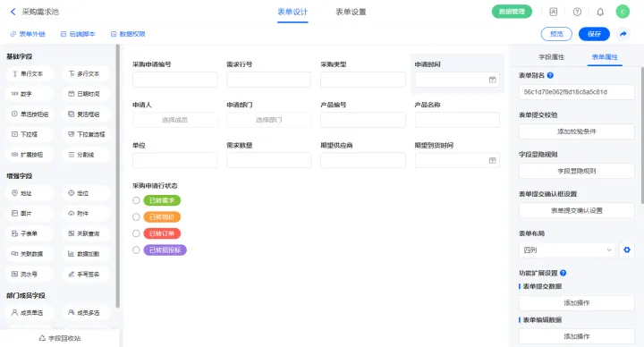Click the help icon next to 表单别名
The image size is (644, 347).
tap(550, 75)
